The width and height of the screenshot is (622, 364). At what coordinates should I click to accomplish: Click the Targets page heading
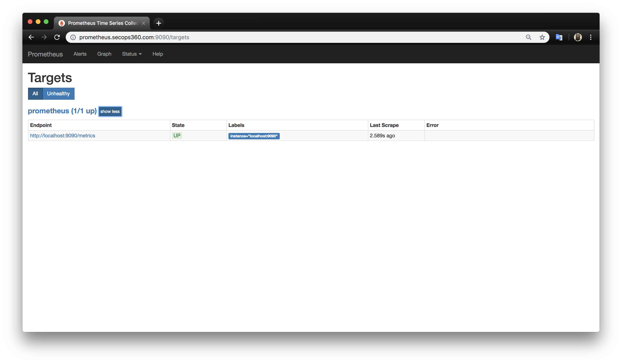pos(50,78)
